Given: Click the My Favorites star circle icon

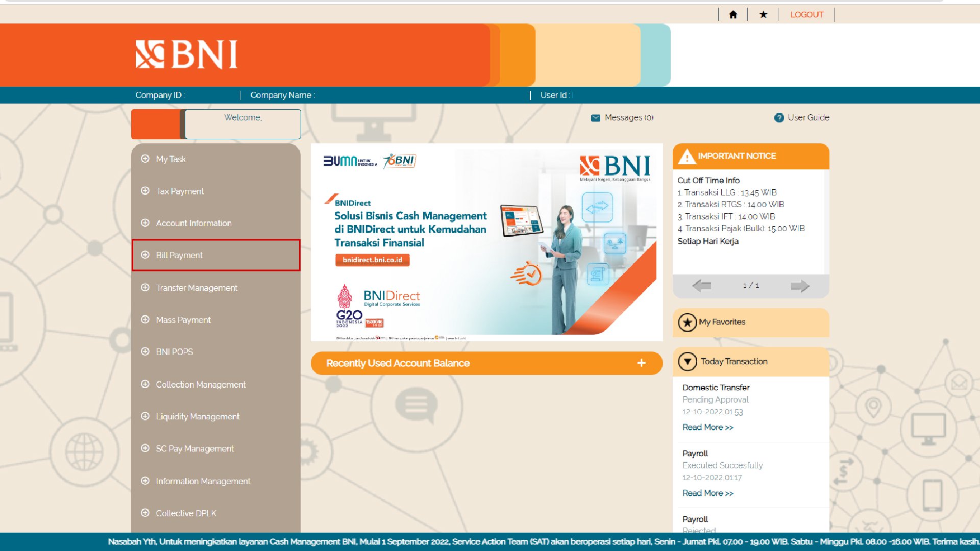Looking at the screenshot, I should click(x=687, y=322).
